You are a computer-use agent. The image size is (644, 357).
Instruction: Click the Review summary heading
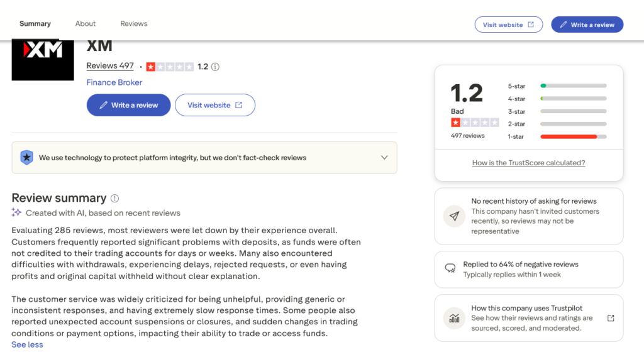[x=59, y=198]
